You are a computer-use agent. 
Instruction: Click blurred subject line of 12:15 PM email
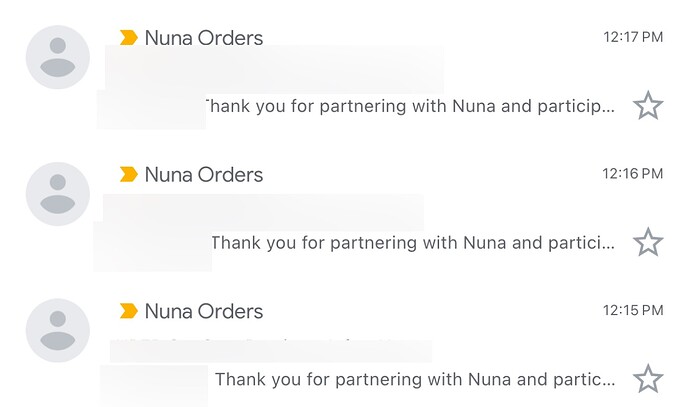(x=271, y=350)
